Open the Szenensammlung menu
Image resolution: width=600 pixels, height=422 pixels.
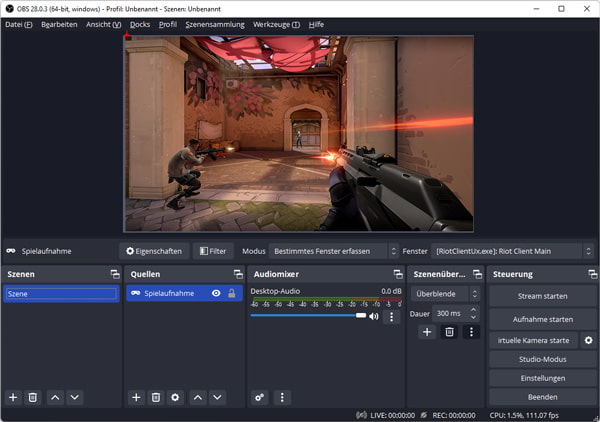[213, 24]
